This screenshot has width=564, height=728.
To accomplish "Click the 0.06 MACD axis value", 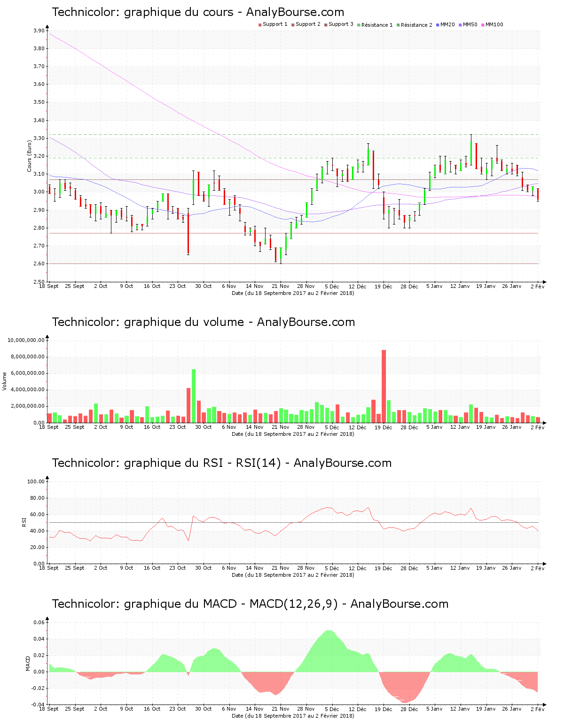I will [39, 622].
